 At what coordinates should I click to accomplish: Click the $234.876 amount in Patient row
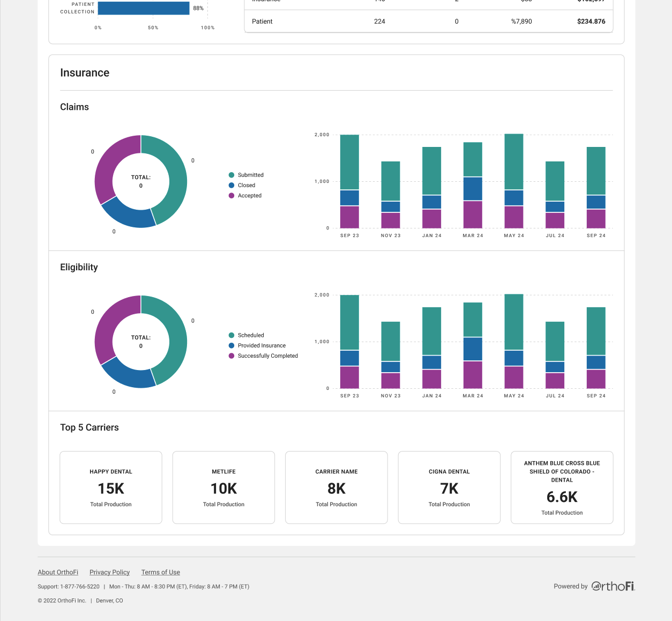coord(591,21)
